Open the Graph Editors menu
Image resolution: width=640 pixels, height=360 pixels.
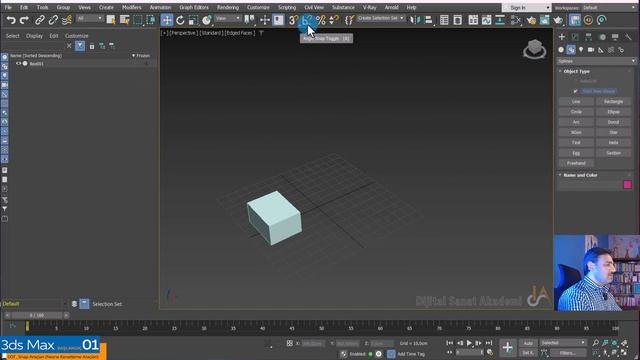[x=194, y=7]
